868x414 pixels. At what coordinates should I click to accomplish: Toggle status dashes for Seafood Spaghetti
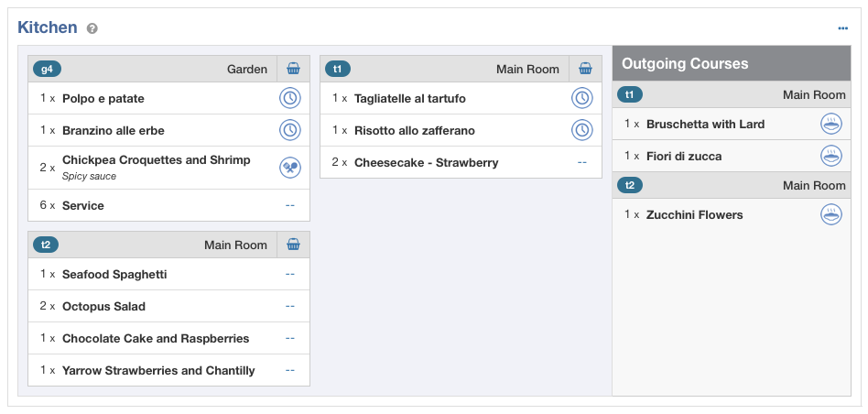[x=290, y=275]
